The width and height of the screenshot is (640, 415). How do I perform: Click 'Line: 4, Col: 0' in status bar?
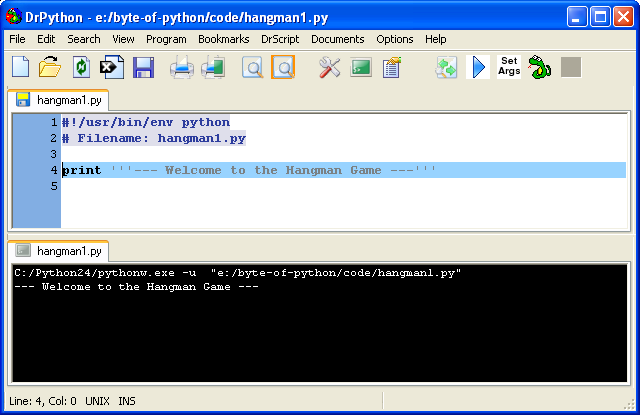pyautogui.click(x=43, y=401)
